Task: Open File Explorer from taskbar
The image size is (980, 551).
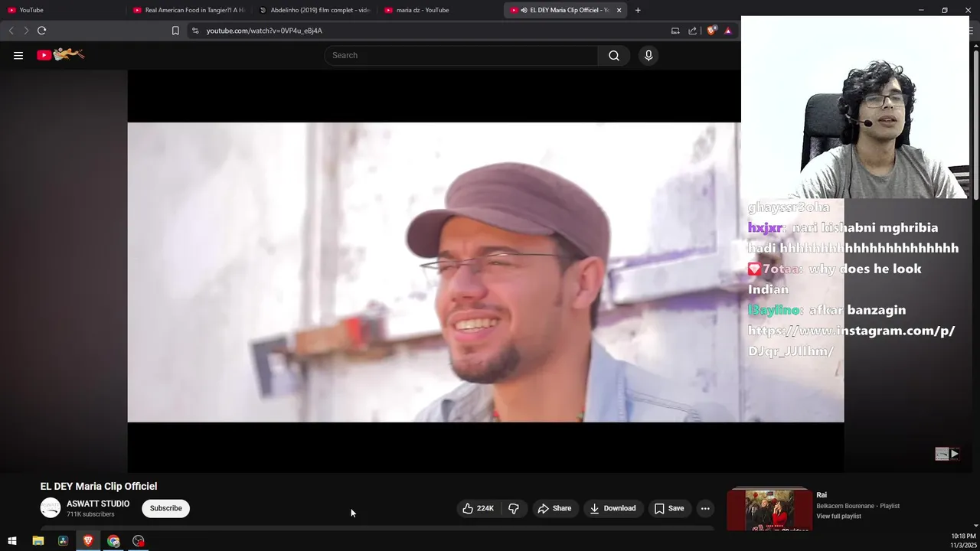Action: pos(38,541)
